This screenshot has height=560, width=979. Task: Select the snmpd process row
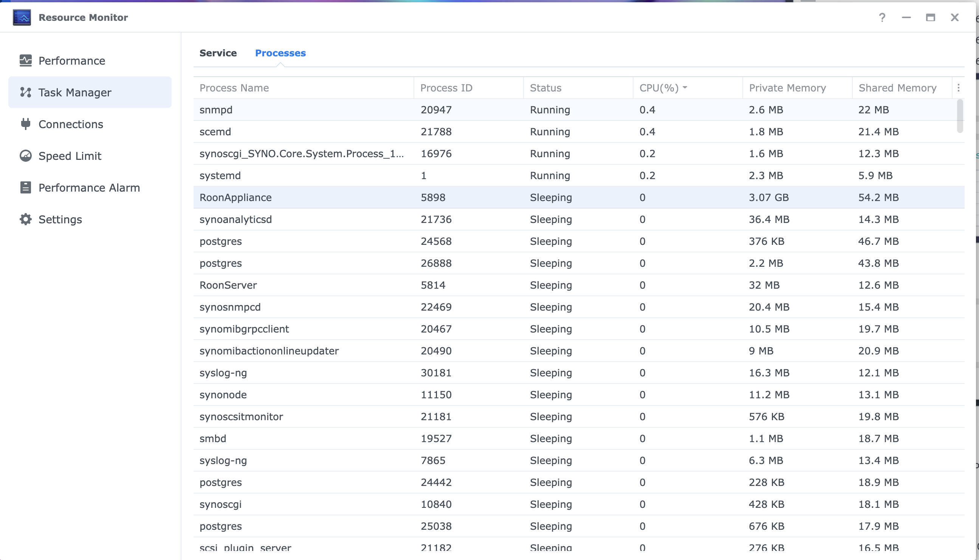pyautogui.click(x=216, y=110)
